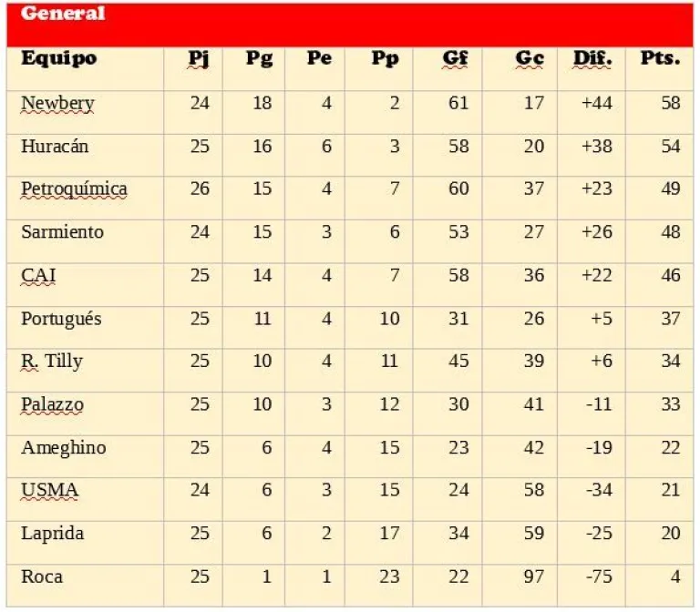Click the Huracán team name
700x612 pixels.
tap(55, 147)
